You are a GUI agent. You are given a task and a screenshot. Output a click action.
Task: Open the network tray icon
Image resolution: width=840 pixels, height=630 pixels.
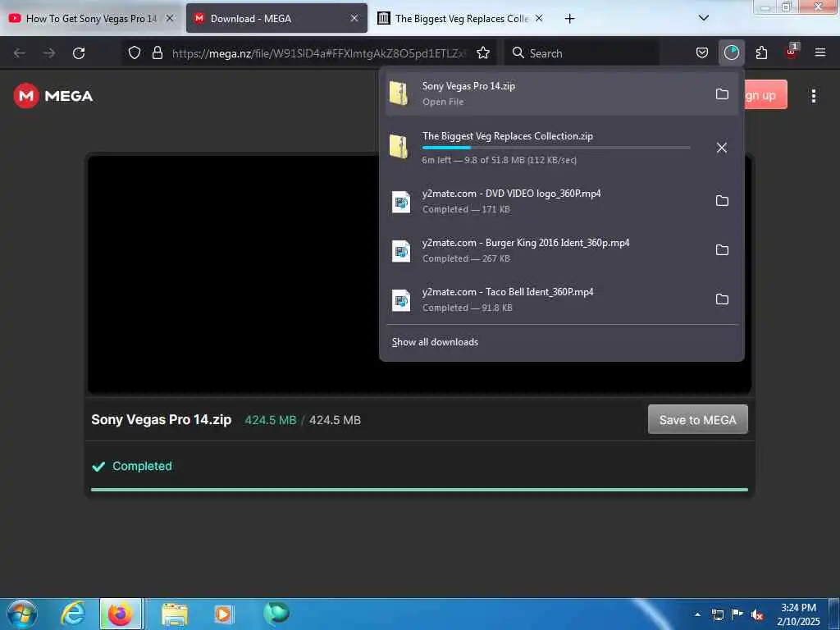point(717,615)
